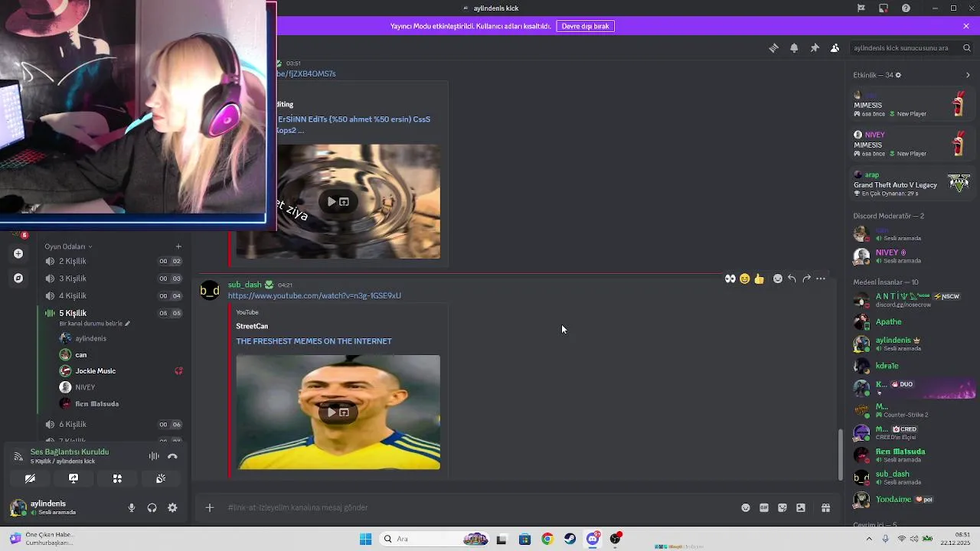The height and width of the screenshot is (551, 980).
Task: Dismiss the streamer mode banner
Action: pyautogui.click(x=966, y=26)
